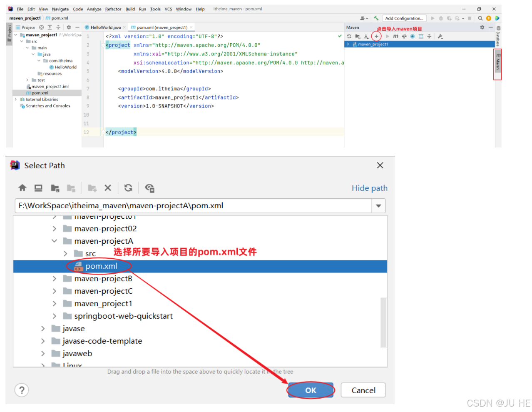Click Desktop directory icon in Select Path

(38, 188)
